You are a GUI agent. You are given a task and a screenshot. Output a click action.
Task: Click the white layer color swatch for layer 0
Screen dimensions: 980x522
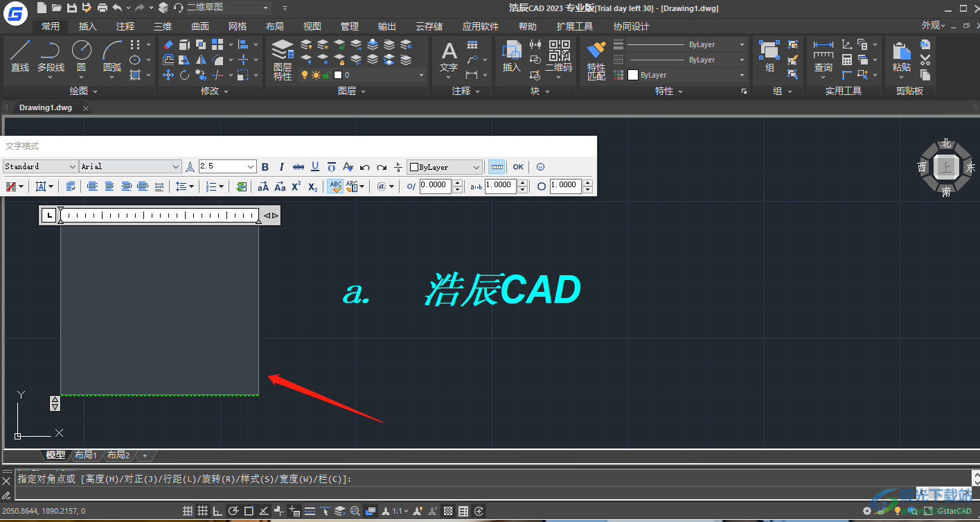[x=338, y=75]
